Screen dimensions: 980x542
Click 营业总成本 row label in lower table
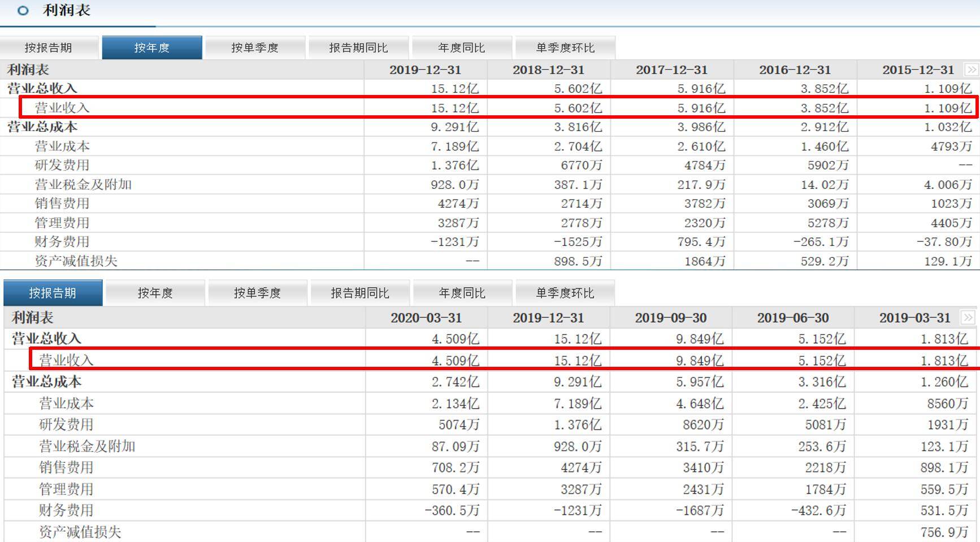[46, 381]
